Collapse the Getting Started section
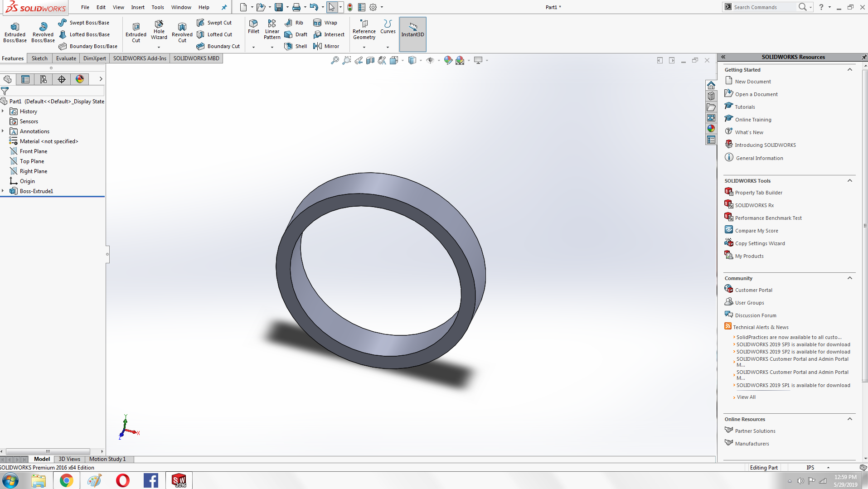868x489 pixels. [x=850, y=70]
